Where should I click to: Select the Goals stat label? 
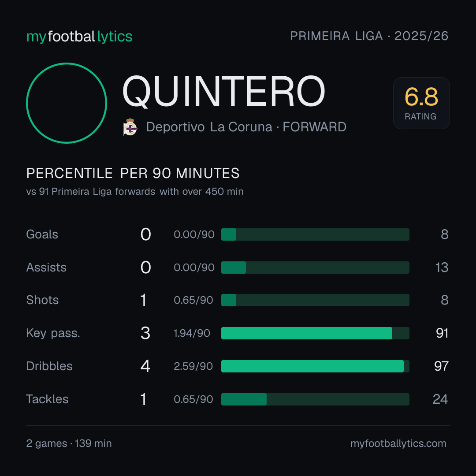point(42,234)
